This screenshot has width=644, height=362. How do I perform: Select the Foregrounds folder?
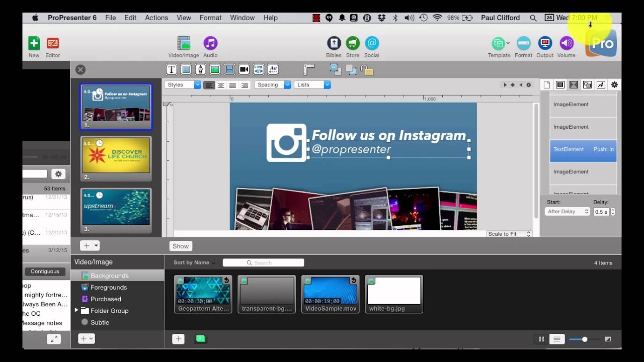click(x=109, y=287)
